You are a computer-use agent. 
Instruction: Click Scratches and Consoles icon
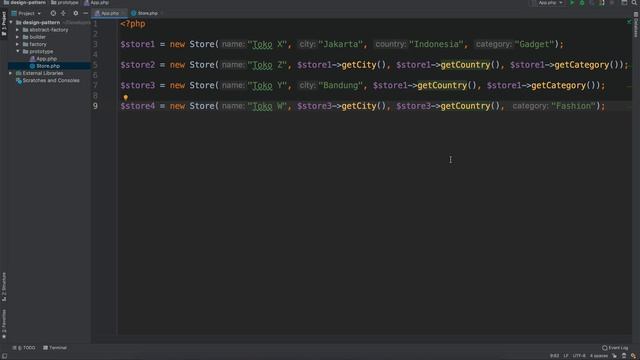pyautogui.click(x=19, y=80)
